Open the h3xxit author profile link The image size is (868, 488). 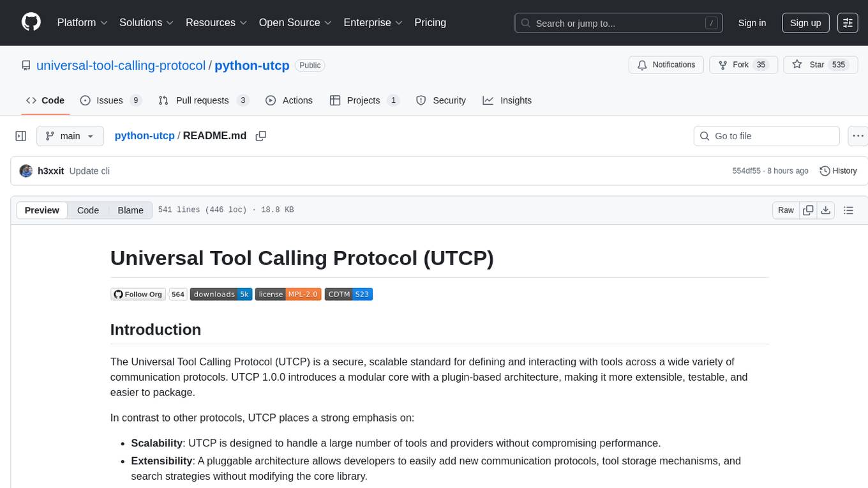51,171
